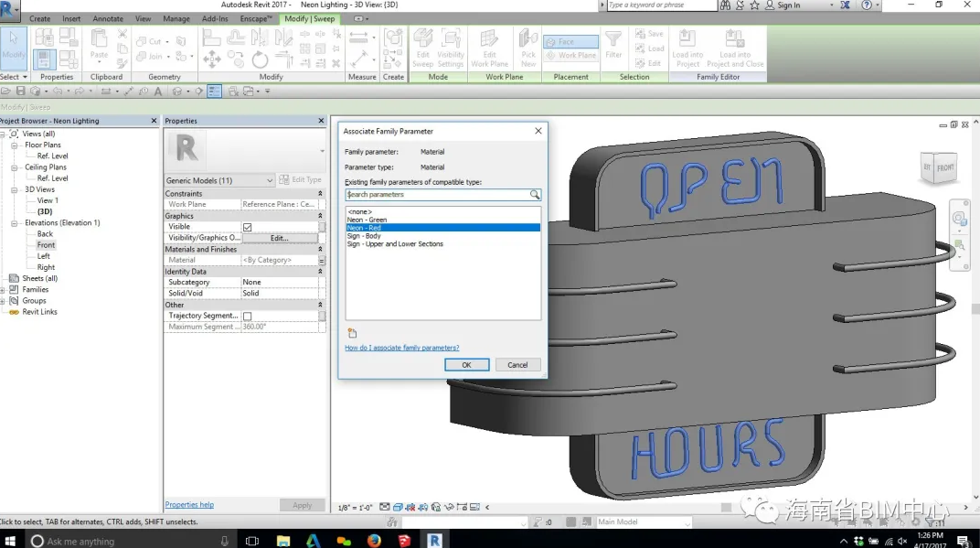This screenshot has height=548, width=980.
Task: Collapse the Floor Plans tree node
Action: pyautogui.click(x=15, y=145)
